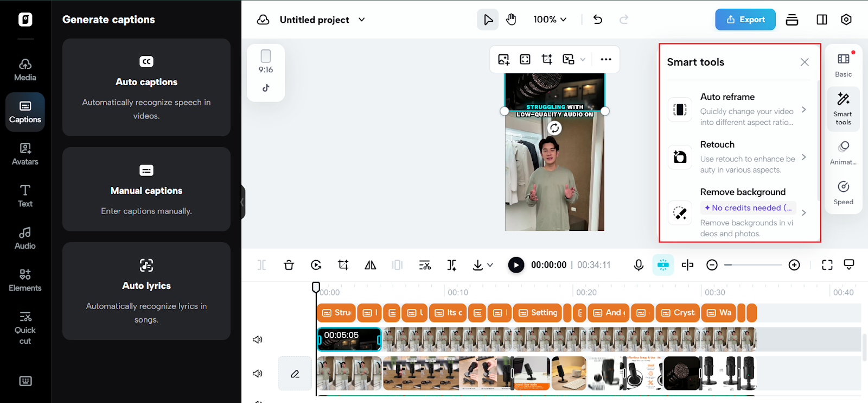Click the text-cursor split scene icon
The image size is (868, 403).
point(451,265)
